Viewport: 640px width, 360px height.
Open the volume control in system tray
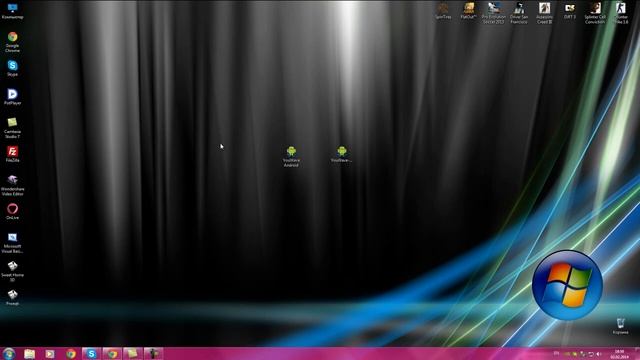599,354
